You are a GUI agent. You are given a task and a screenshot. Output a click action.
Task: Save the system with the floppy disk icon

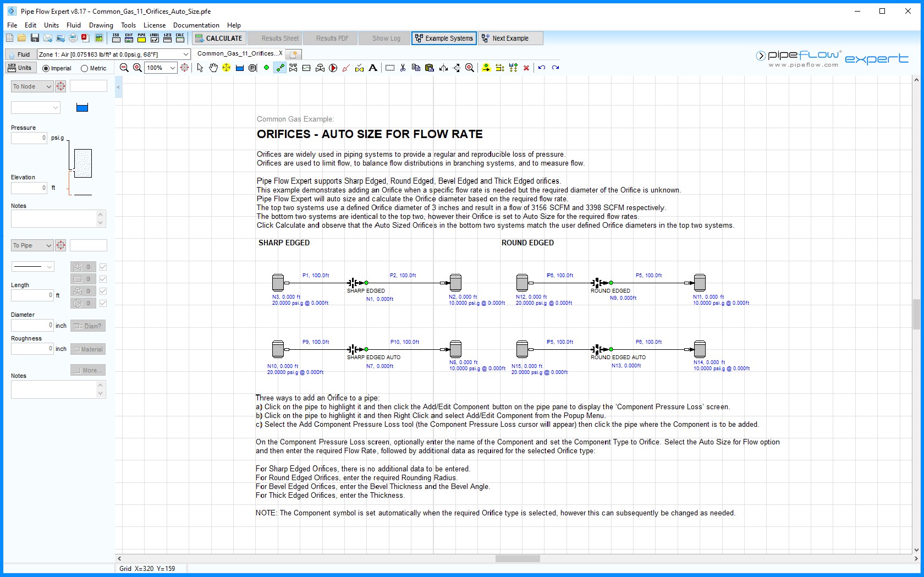tap(35, 38)
